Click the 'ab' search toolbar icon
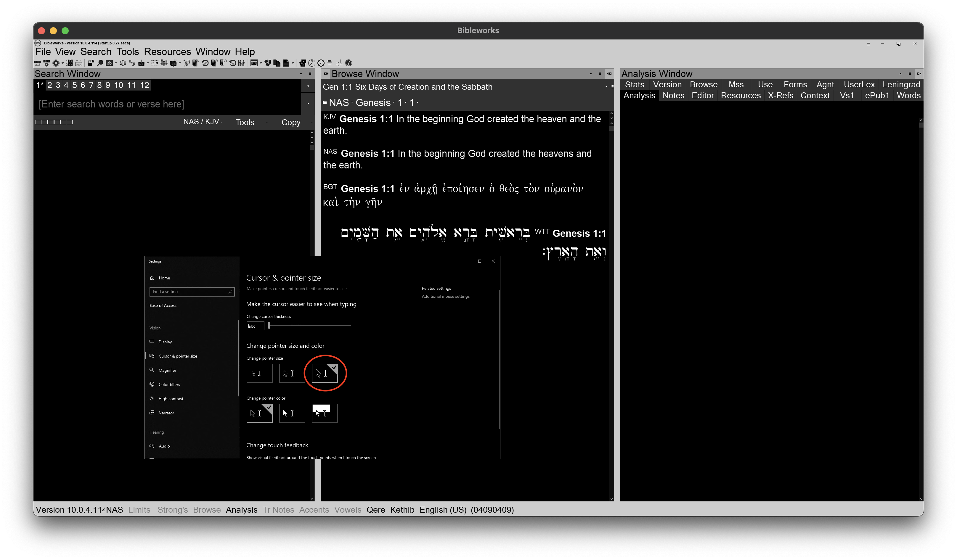Image resolution: width=957 pixels, height=560 pixels. click(x=109, y=63)
